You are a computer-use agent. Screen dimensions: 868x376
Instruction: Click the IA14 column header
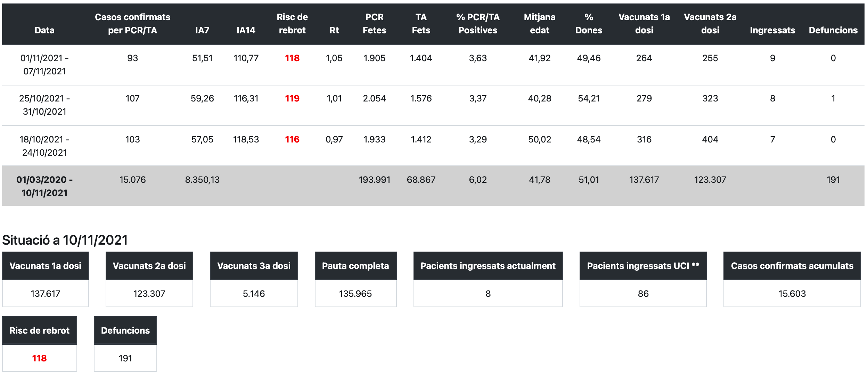point(246,30)
